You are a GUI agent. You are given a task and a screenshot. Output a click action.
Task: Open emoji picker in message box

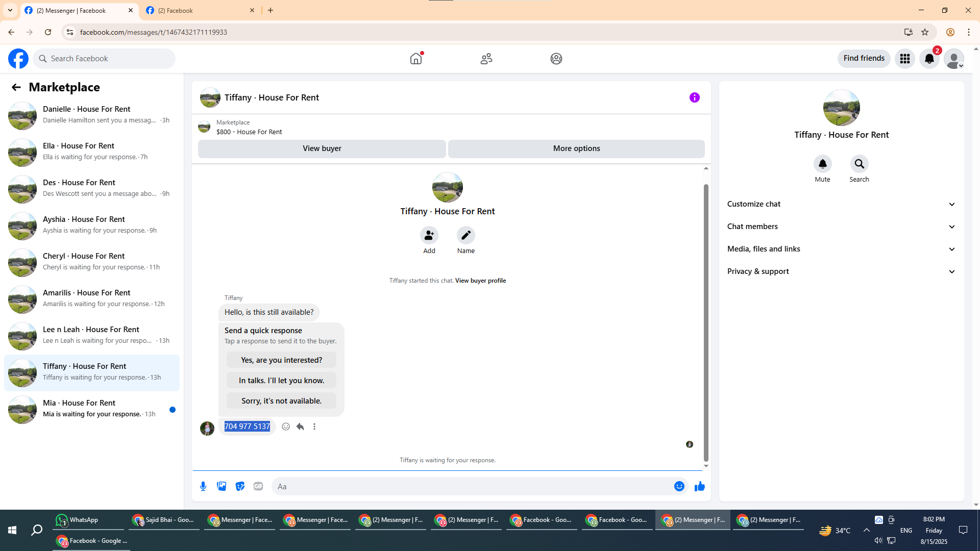[679, 486]
